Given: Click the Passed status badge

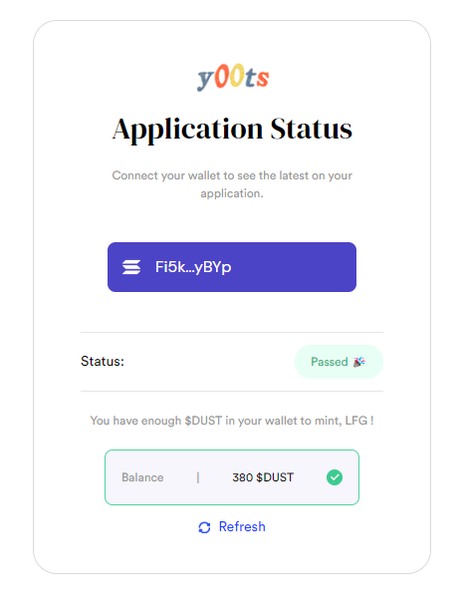Looking at the screenshot, I should point(339,362).
